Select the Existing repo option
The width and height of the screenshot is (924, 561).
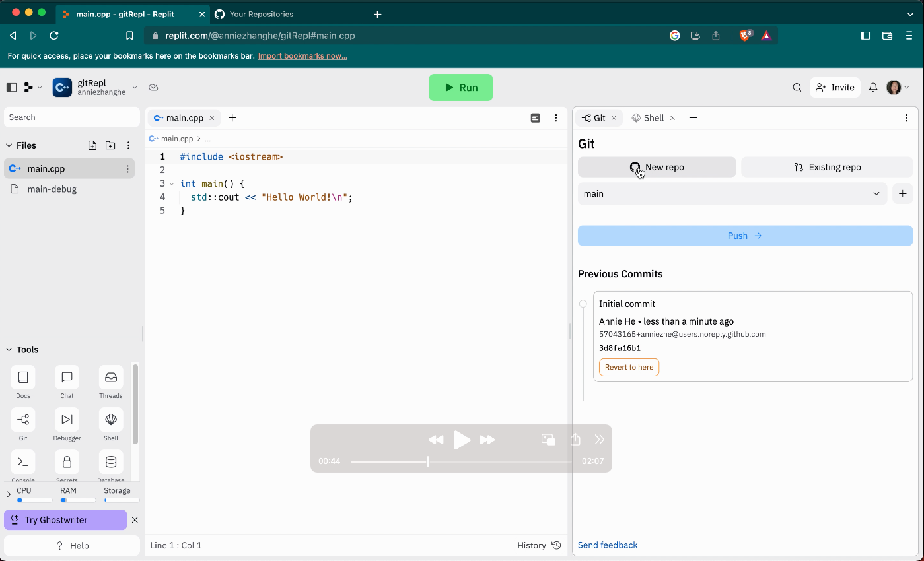pyautogui.click(x=826, y=167)
